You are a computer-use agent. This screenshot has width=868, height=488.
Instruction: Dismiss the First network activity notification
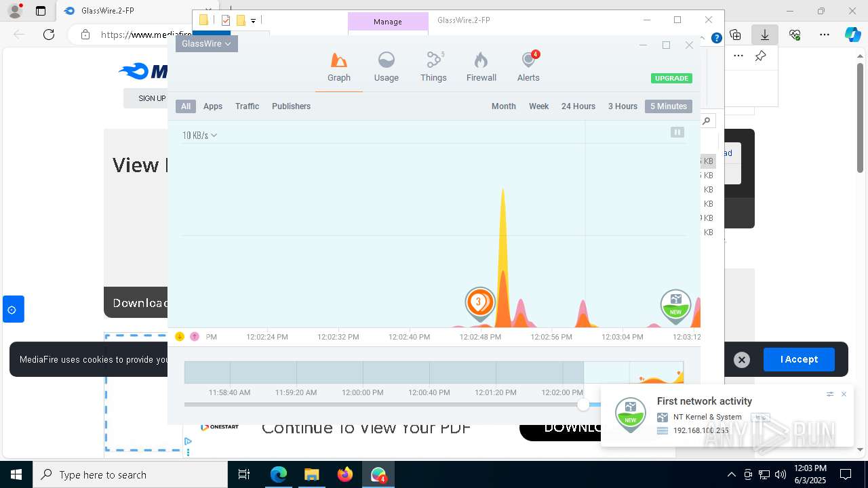(x=844, y=394)
